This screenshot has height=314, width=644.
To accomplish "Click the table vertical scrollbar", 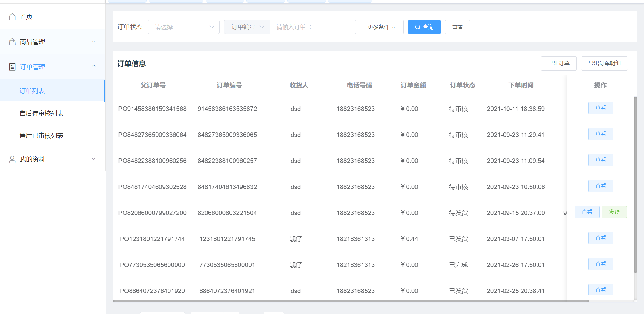I will (x=635, y=185).
